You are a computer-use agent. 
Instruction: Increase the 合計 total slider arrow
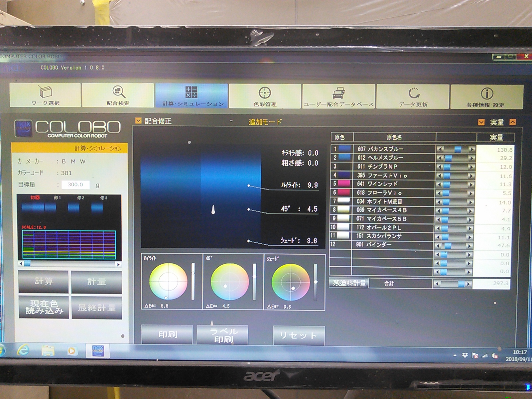pyautogui.click(x=468, y=284)
